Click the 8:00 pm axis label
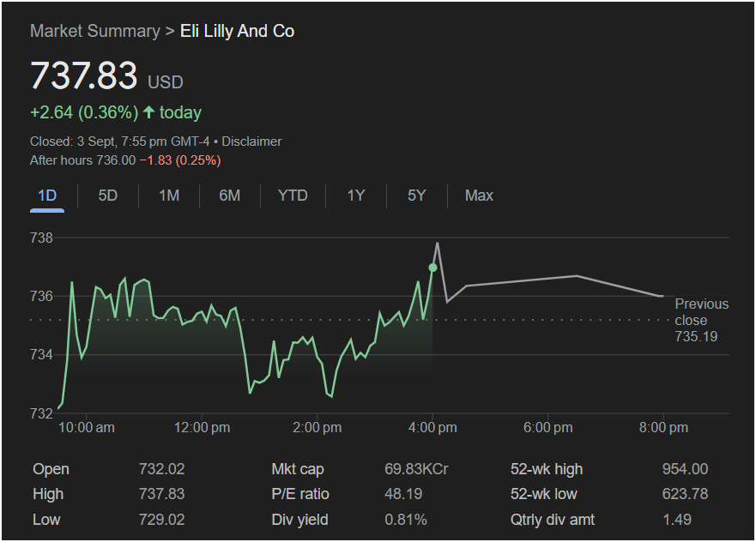This screenshot has width=756, height=542. (663, 428)
